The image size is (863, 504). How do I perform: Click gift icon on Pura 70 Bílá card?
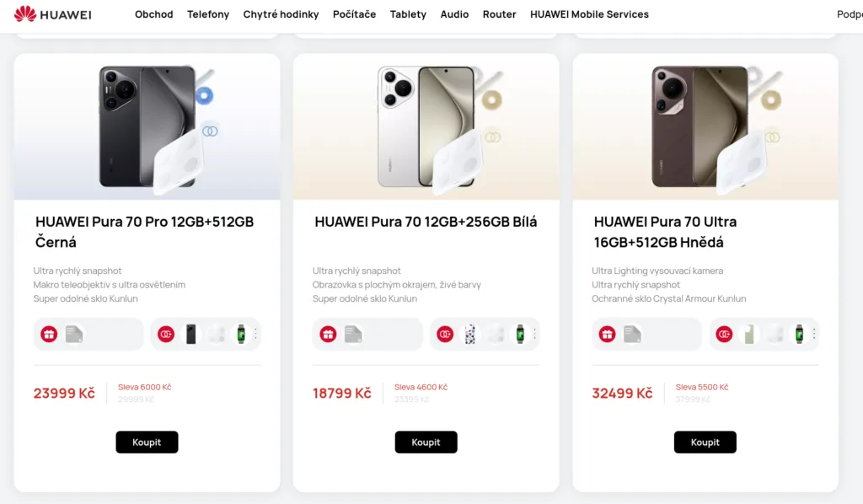(328, 335)
